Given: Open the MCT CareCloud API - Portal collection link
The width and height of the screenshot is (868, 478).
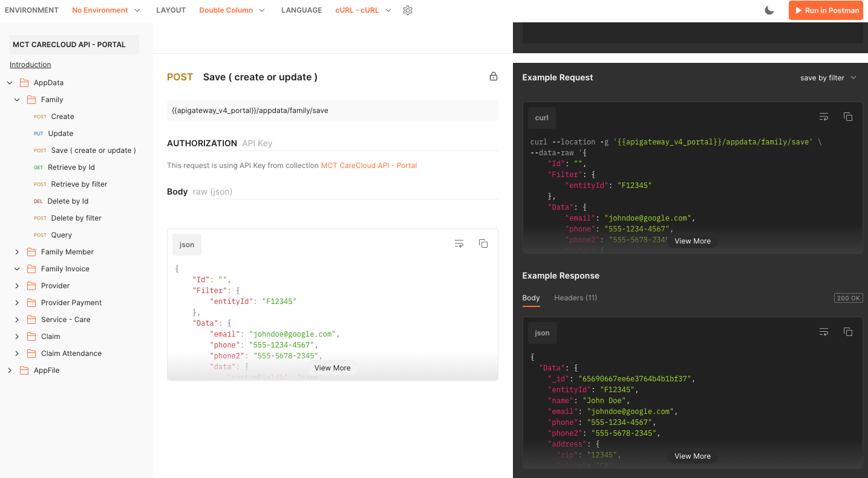Looking at the screenshot, I should [x=368, y=165].
